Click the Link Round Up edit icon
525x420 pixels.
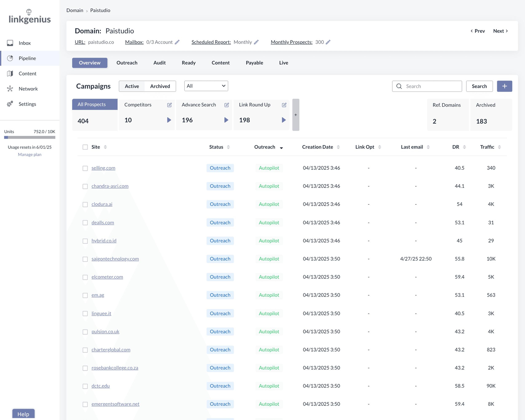(x=284, y=105)
